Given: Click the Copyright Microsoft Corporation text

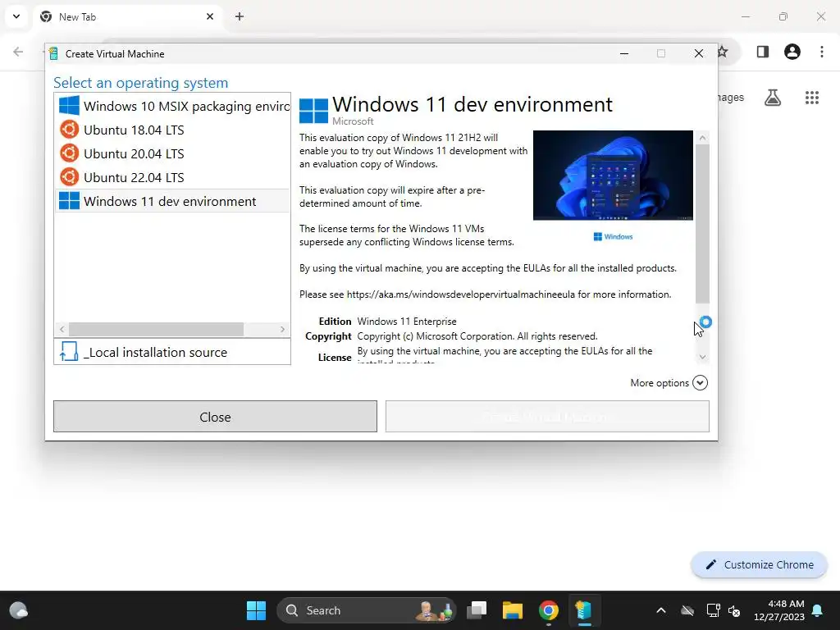Looking at the screenshot, I should [477, 336].
